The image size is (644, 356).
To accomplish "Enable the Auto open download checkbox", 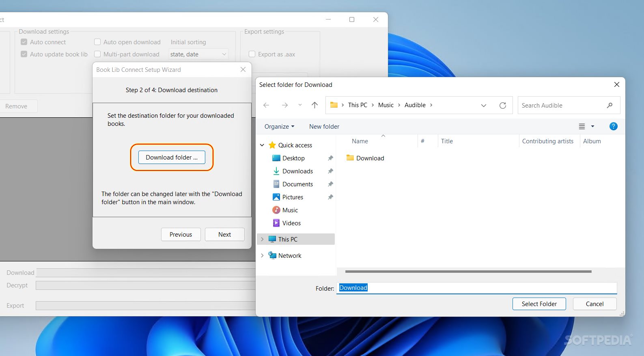I will click(97, 42).
